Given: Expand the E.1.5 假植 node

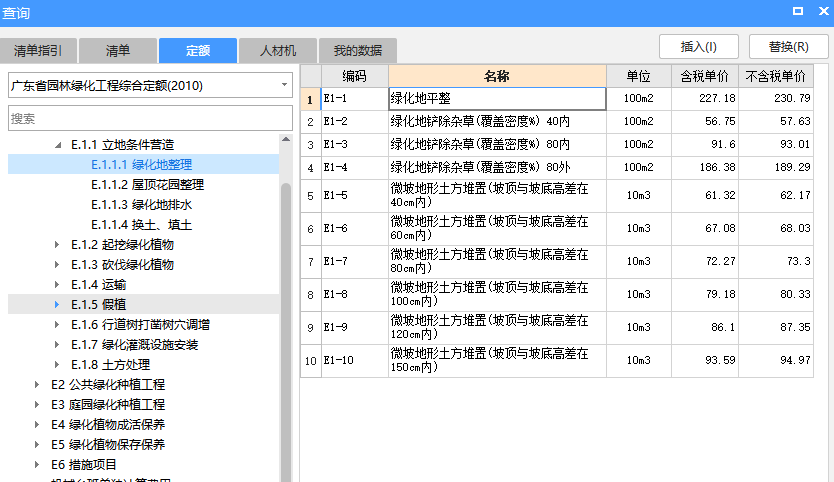Looking at the screenshot, I should coord(57,304).
